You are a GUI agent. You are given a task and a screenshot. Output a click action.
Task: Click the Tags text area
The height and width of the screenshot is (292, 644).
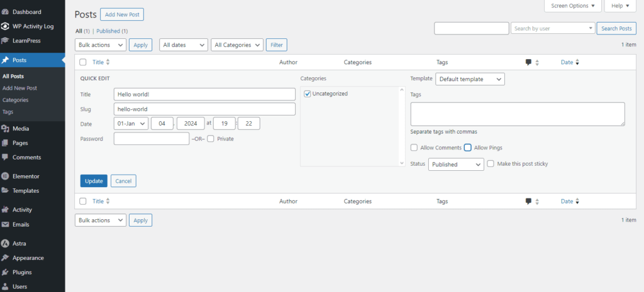(517, 114)
